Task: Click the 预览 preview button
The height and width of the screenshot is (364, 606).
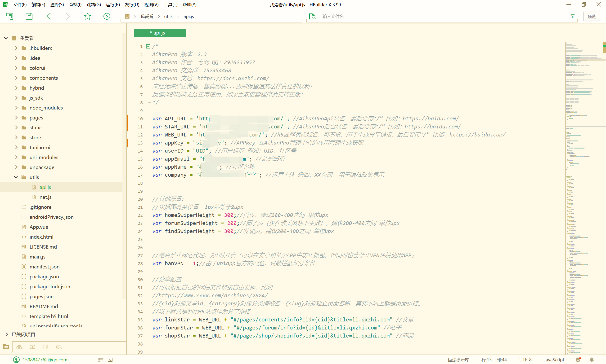Action: pyautogui.click(x=591, y=16)
